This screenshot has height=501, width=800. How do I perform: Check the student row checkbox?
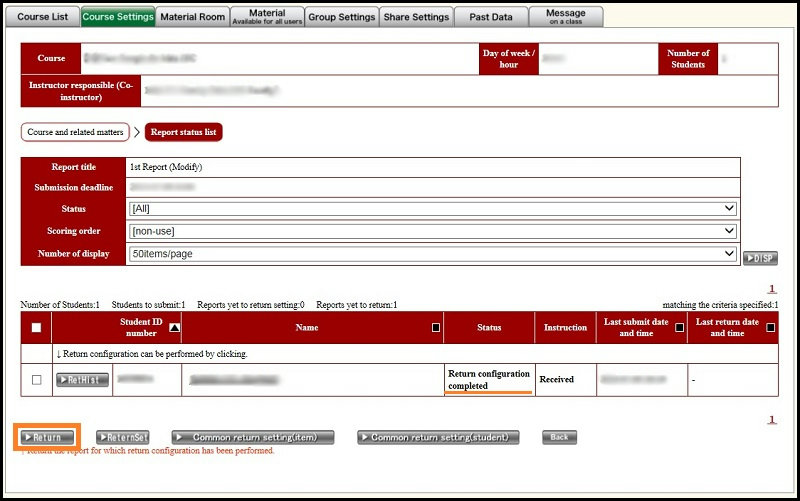point(37,380)
